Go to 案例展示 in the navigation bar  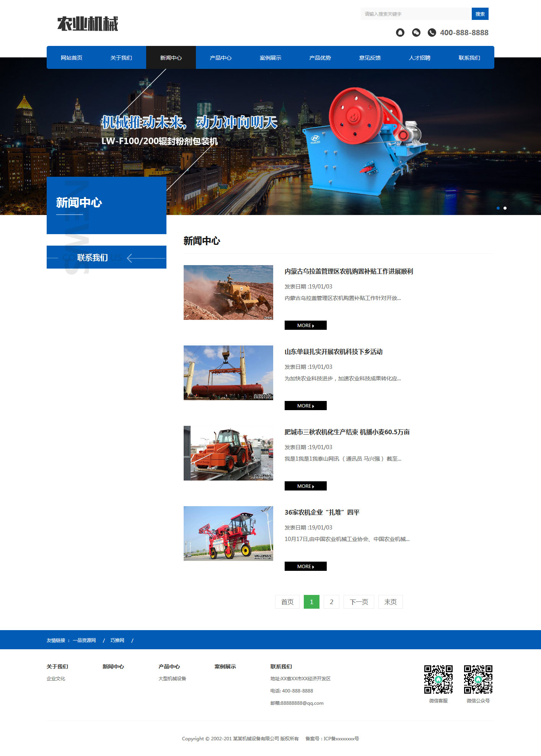[270, 58]
